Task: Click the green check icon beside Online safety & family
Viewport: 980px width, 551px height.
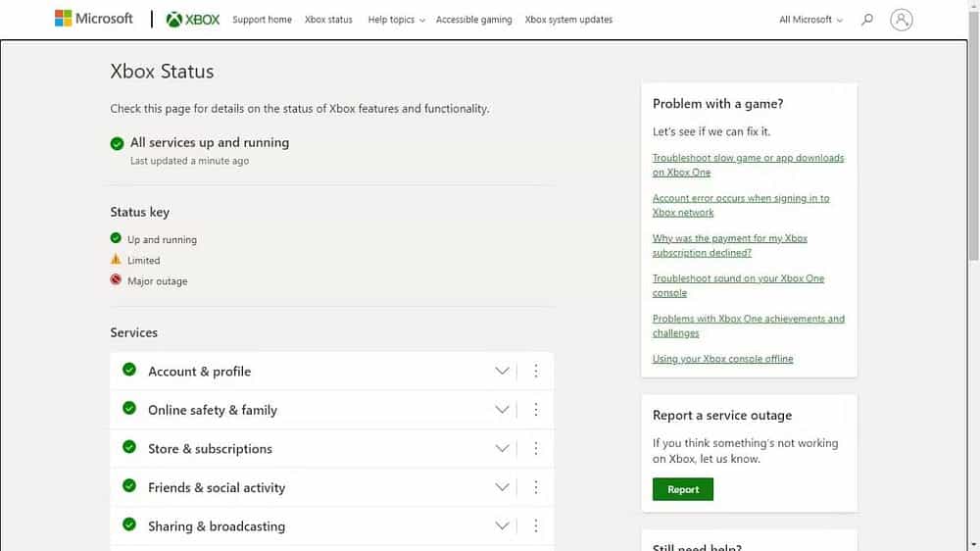Action: [x=129, y=409]
